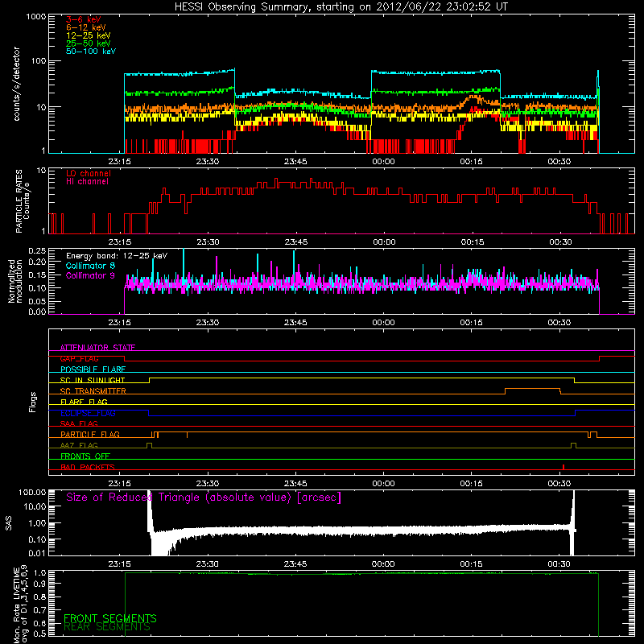Click the vertical Flags axis title
Screen dimensions: 644x644
pos(33,402)
